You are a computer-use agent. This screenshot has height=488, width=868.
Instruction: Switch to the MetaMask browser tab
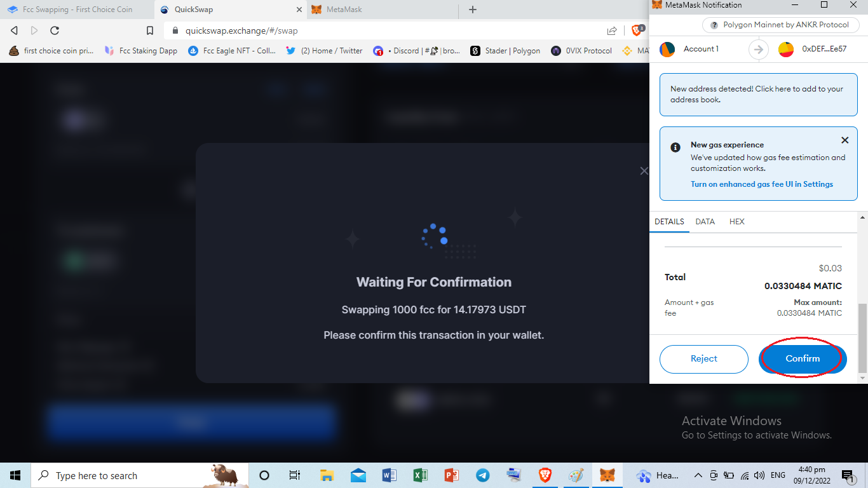(380, 10)
